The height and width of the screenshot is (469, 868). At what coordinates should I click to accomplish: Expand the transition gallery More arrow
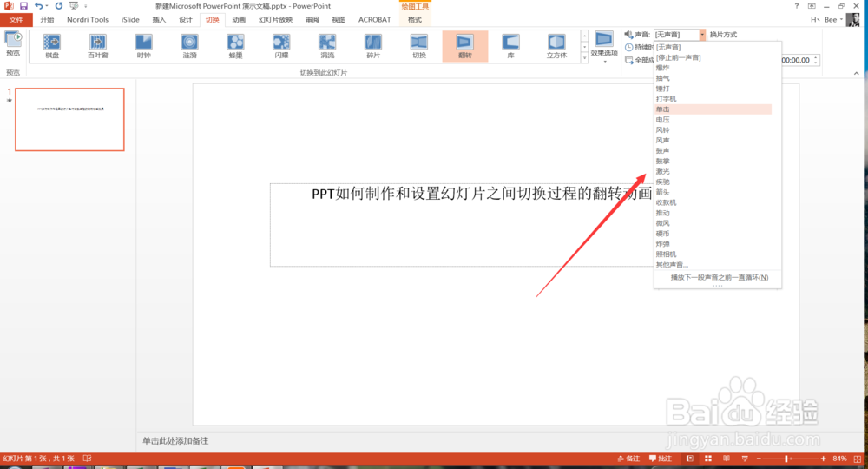[584, 57]
